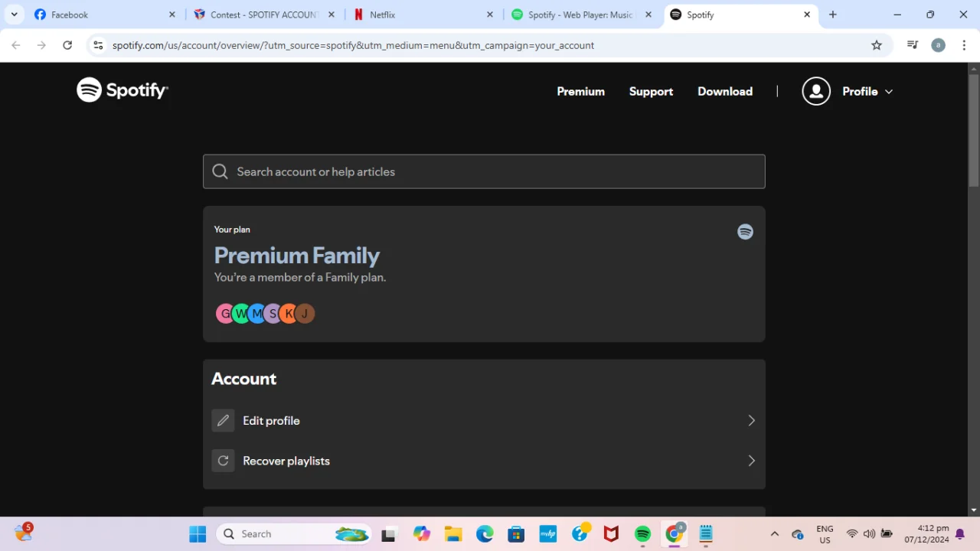Click the taskbar Search box
The image size is (980, 551).
[294, 534]
